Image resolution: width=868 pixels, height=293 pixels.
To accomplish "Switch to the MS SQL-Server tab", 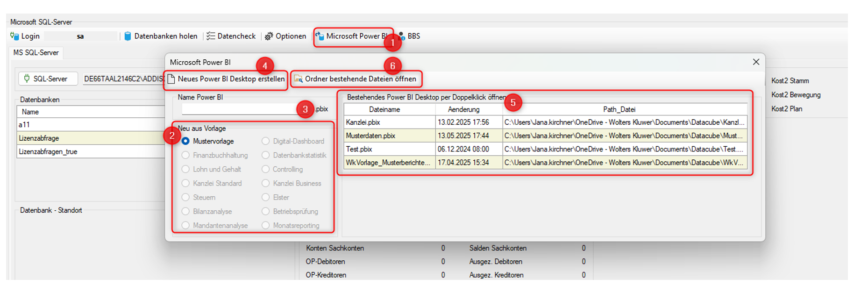I will pos(36,52).
